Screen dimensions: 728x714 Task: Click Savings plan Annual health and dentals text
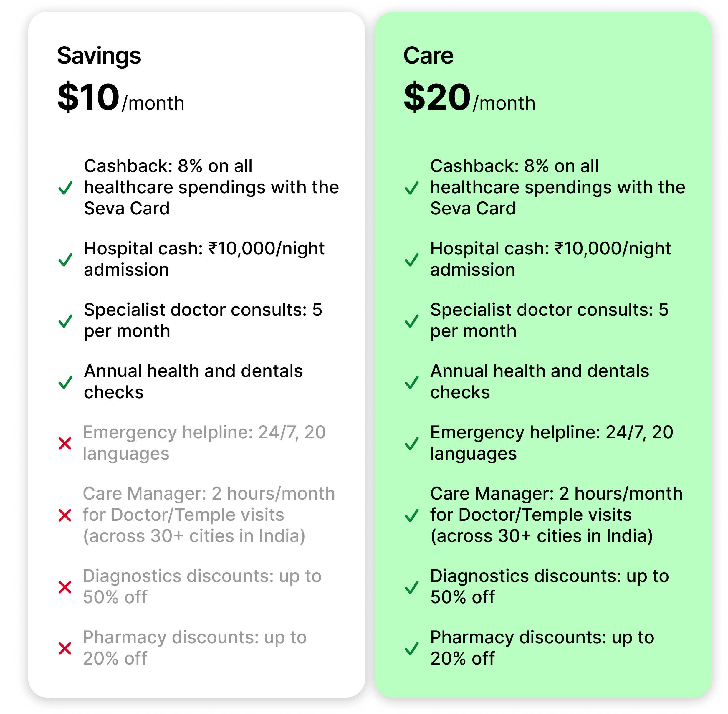pyautogui.click(x=193, y=382)
